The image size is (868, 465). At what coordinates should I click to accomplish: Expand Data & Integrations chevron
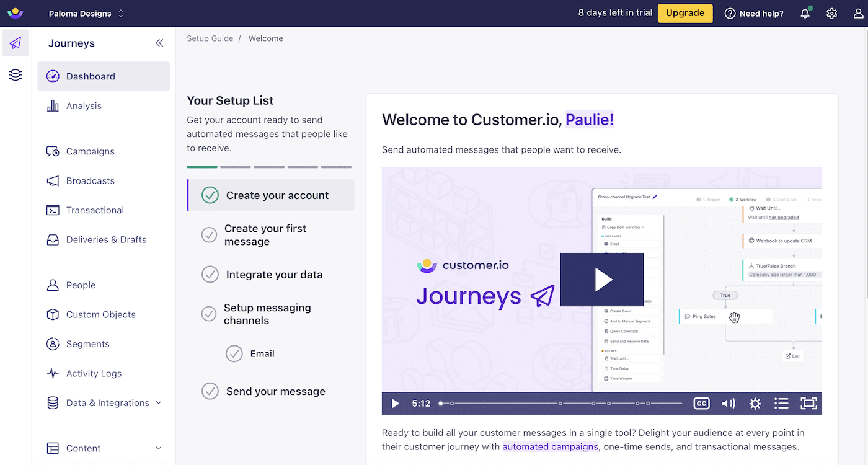pos(159,403)
